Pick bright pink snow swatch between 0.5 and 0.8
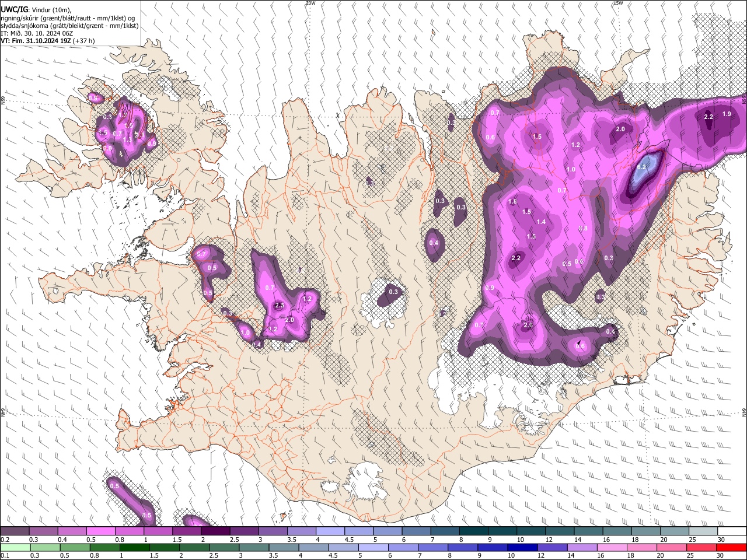The width and height of the screenshot is (747, 560). pyautogui.click(x=101, y=531)
